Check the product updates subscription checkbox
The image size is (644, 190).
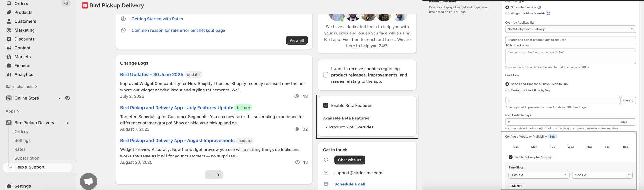[326, 75]
